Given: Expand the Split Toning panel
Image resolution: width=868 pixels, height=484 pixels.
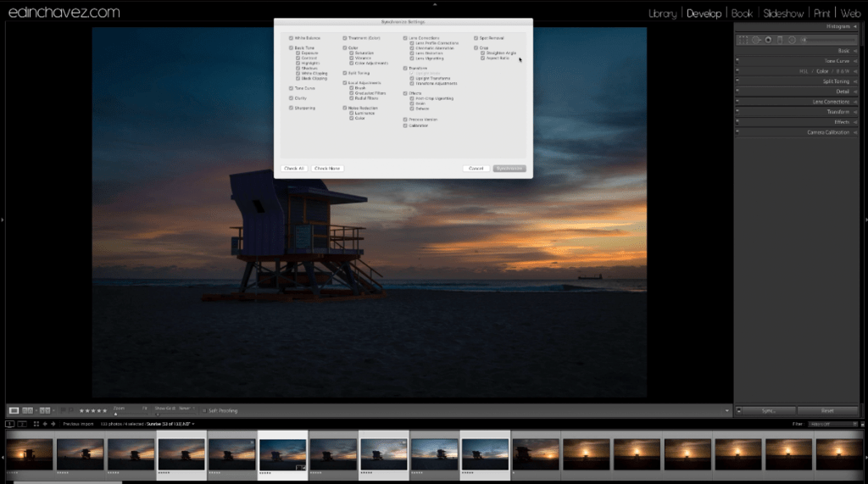Looking at the screenshot, I should coord(855,81).
